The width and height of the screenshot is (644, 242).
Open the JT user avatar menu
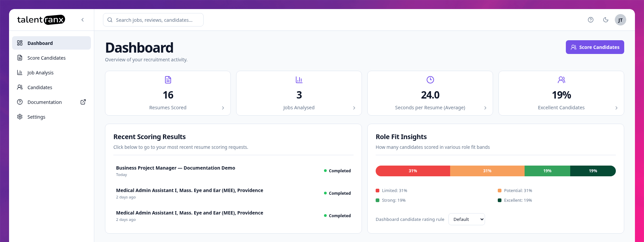pos(621,20)
